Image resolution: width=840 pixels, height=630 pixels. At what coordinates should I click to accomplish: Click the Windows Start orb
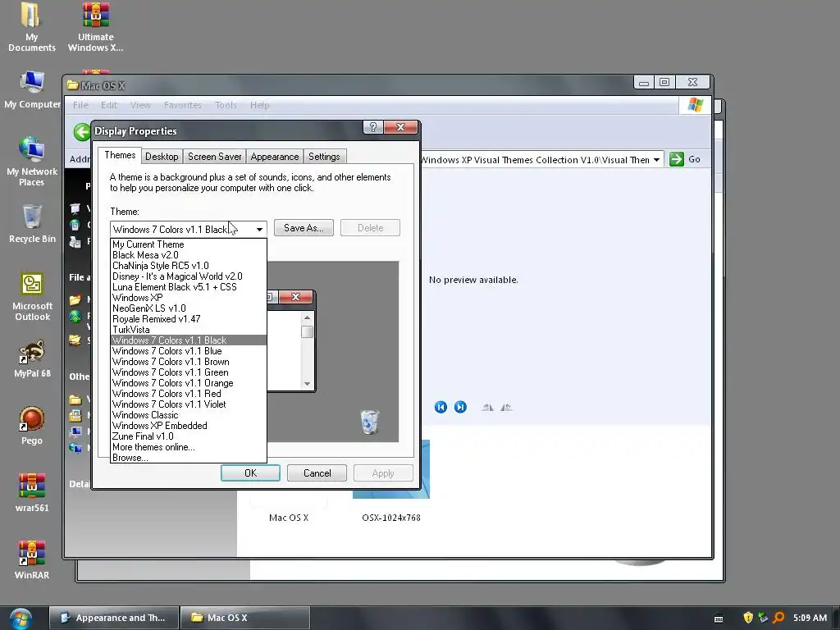point(21,619)
